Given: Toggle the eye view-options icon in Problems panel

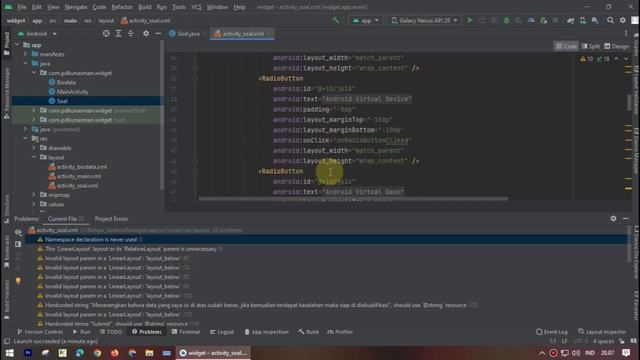Looking at the screenshot, I should pos(18,232).
